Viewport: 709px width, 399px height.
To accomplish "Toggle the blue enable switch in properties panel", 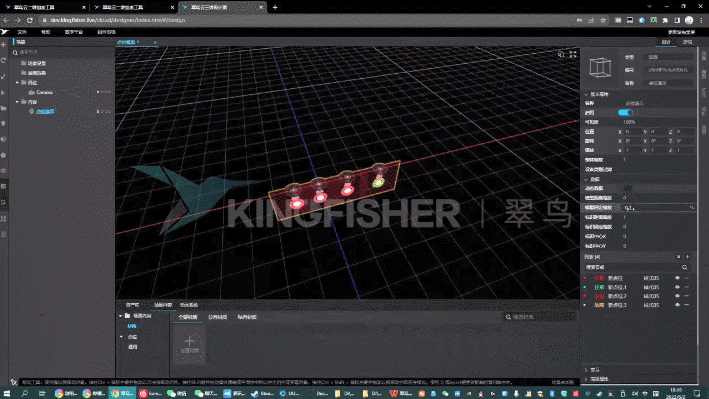I will pyautogui.click(x=625, y=113).
